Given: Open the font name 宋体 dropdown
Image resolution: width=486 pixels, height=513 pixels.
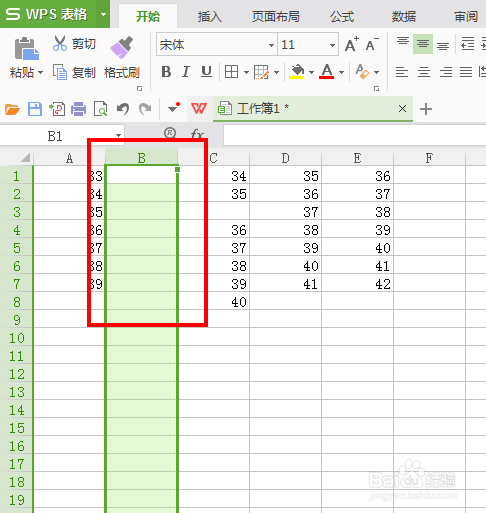Looking at the screenshot, I should click(271, 45).
